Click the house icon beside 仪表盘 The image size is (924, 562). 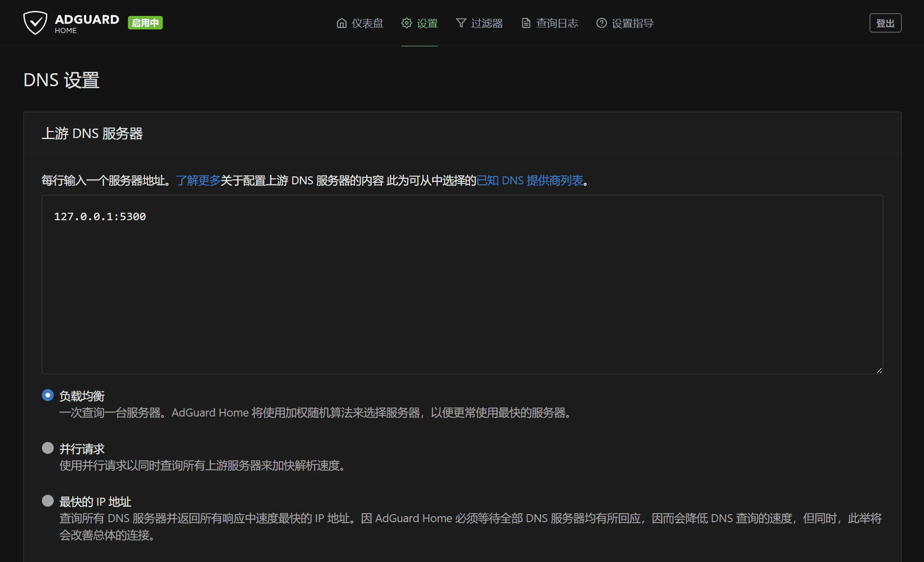click(342, 23)
